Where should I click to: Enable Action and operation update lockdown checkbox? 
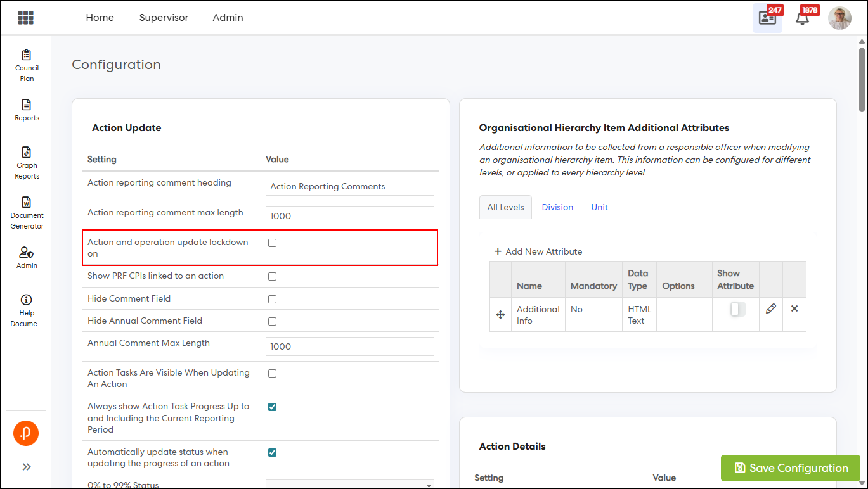click(272, 243)
